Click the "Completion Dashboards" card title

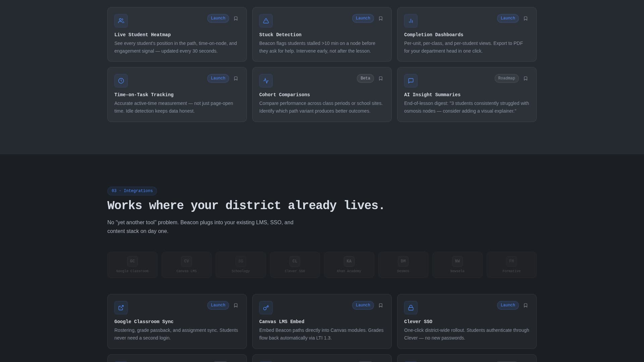click(x=434, y=35)
